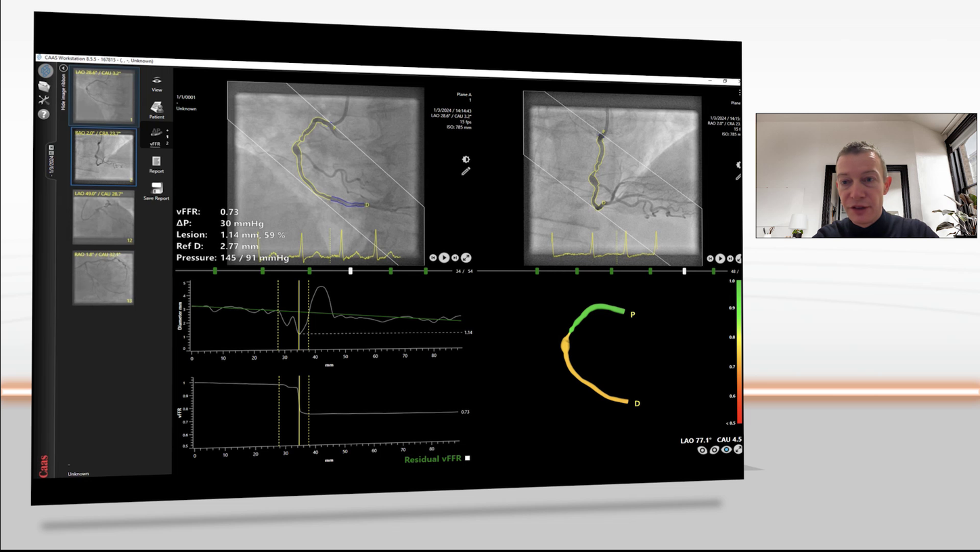Viewport: 980px width, 552px height.
Task: Click the contrast adjustment icon on Plane A
Action: (x=466, y=159)
